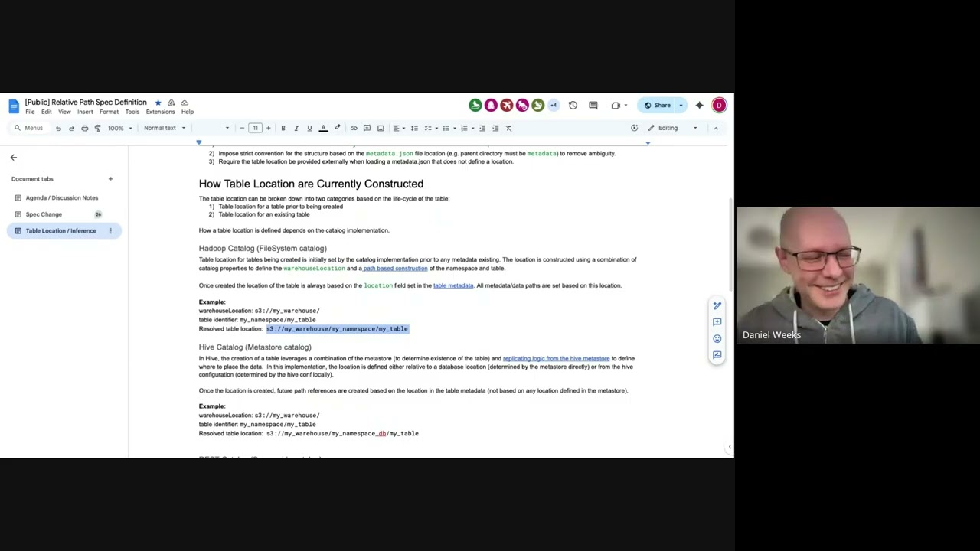Open the numbered list dropdown
Image resolution: width=980 pixels, height=551 pixels.
(466, 129)
